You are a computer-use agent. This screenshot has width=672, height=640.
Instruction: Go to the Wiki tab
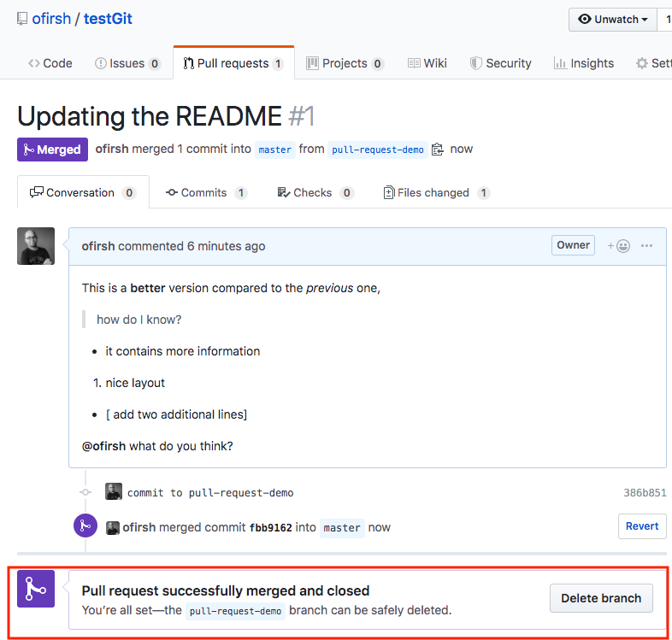[427, 63]
